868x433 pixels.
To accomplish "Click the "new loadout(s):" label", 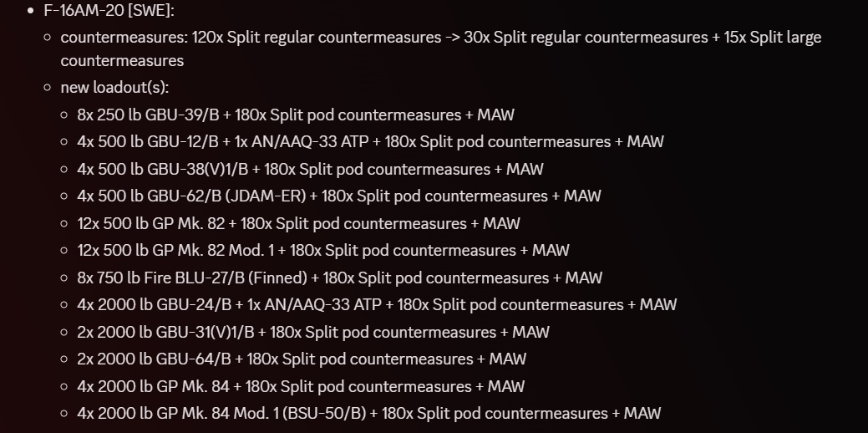I will (114, 87).
